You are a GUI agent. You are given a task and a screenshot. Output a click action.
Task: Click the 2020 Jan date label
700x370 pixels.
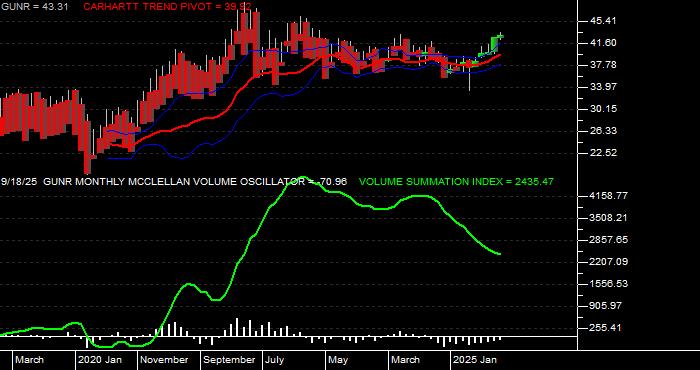click(100, 360)
